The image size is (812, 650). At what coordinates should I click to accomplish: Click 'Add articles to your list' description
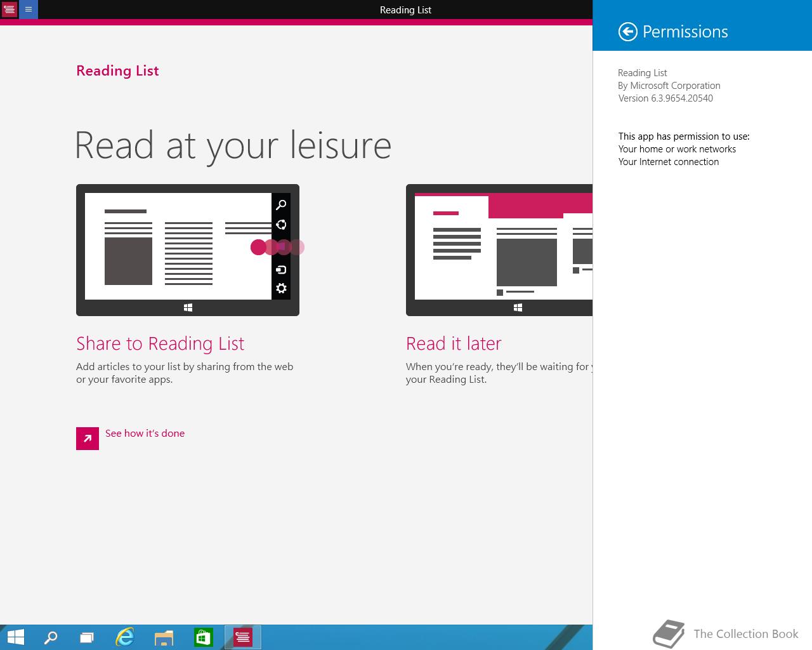coord(185,373)
